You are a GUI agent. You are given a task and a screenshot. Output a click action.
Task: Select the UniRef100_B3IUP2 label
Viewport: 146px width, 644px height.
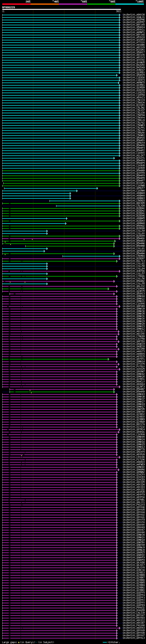pyautogui.click(x=134, y=50)
